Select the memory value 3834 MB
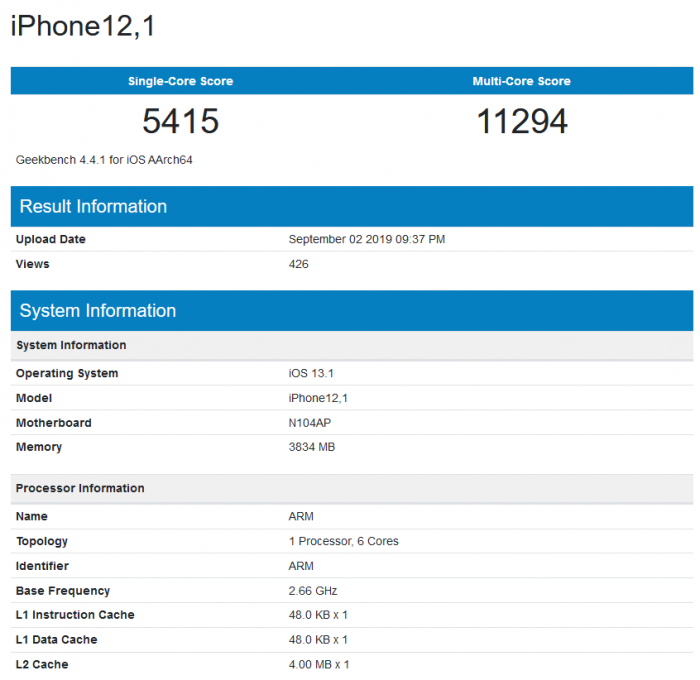This screenshot has width=700, height=680. pyautogui.click(x=312, y=447)
